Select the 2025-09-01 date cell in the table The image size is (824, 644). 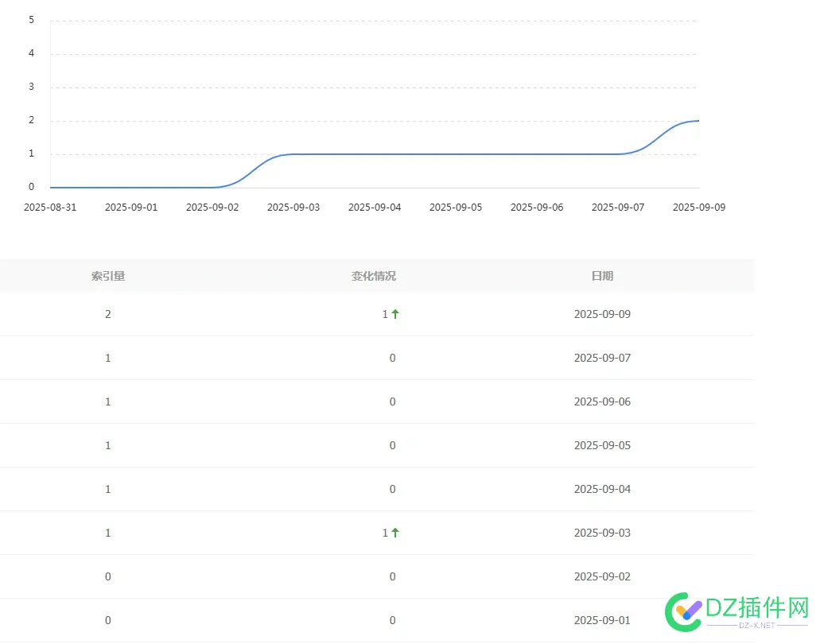(x=602, y=620)
